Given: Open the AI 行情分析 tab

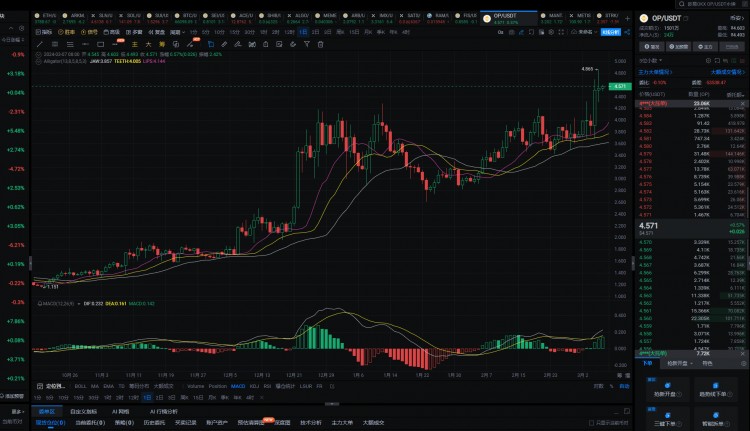Looking at the screenshot, I should pyautogui.click(x=164, y=411).
